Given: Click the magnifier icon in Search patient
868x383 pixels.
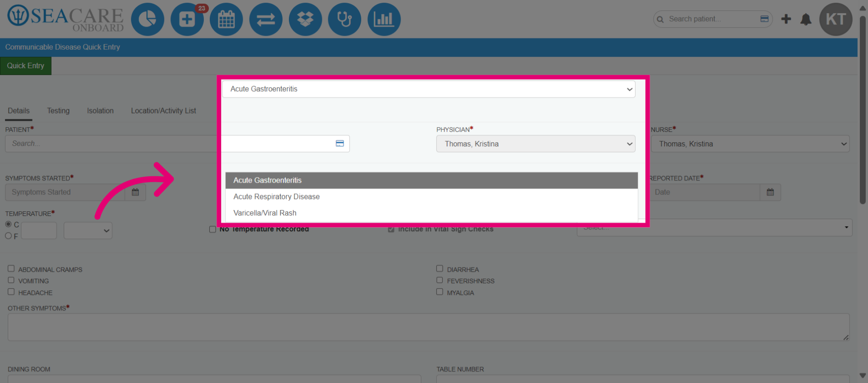Looking at the screenshot, I should [x=660, y=19].
